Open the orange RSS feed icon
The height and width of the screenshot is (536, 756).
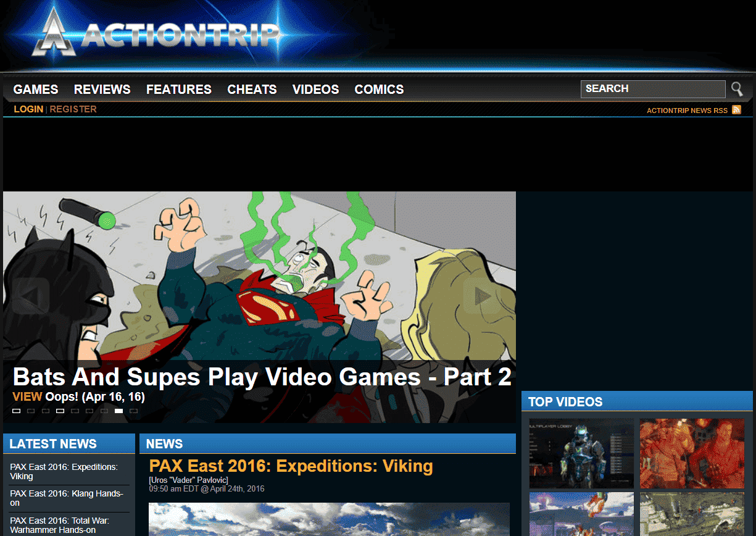coord(736,110)
